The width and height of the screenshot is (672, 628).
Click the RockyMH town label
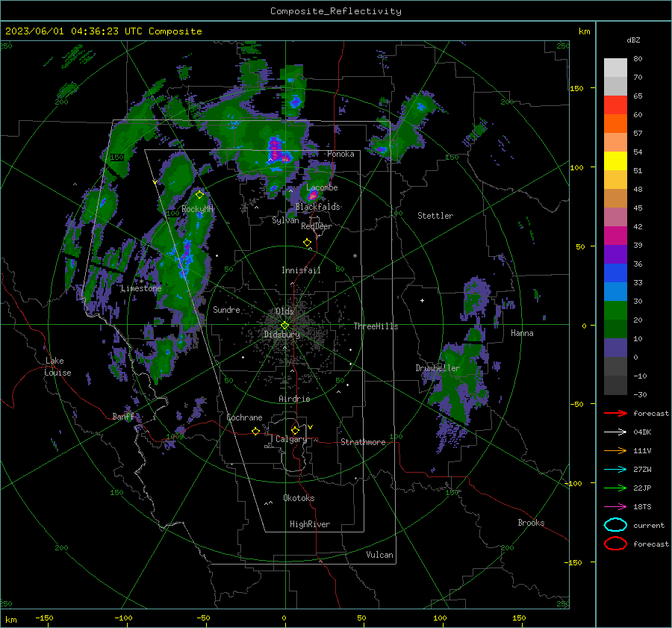click(197, 209)
